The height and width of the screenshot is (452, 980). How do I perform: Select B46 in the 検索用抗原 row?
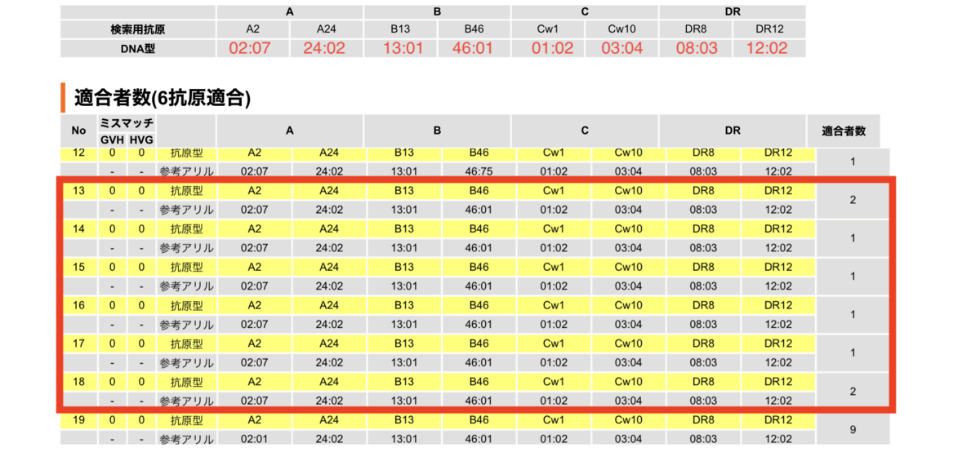pos(473,29)
